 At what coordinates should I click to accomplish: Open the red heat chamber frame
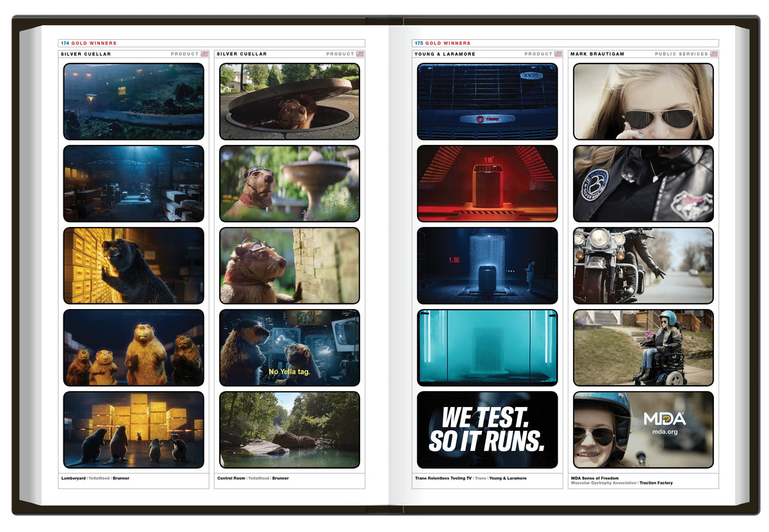tap(487, 183)
